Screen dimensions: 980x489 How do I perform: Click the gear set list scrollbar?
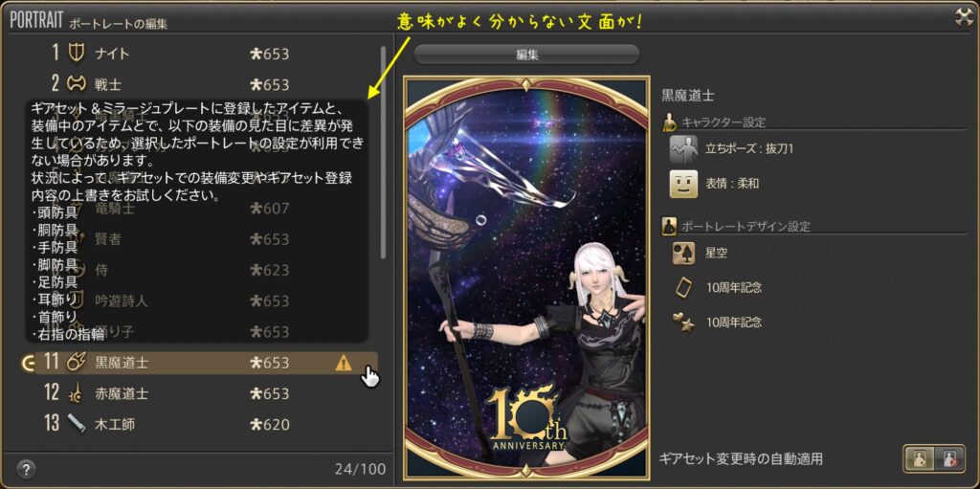click(x=383, y=152)
